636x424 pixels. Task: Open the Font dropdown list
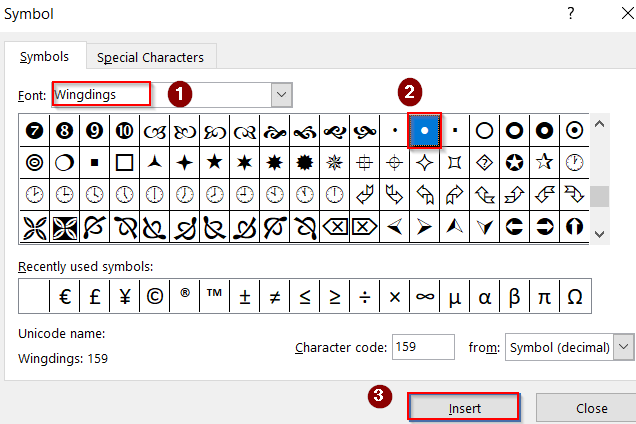coord(281,95)
